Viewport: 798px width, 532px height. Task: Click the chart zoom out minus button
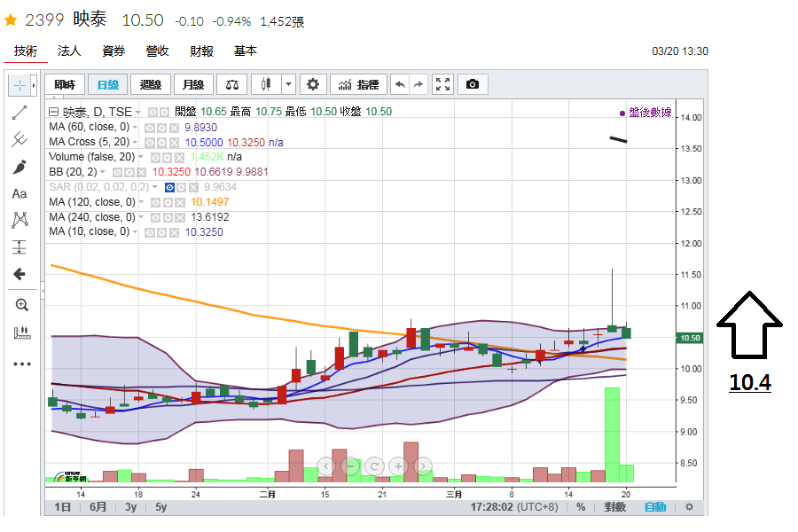point(350,465)
